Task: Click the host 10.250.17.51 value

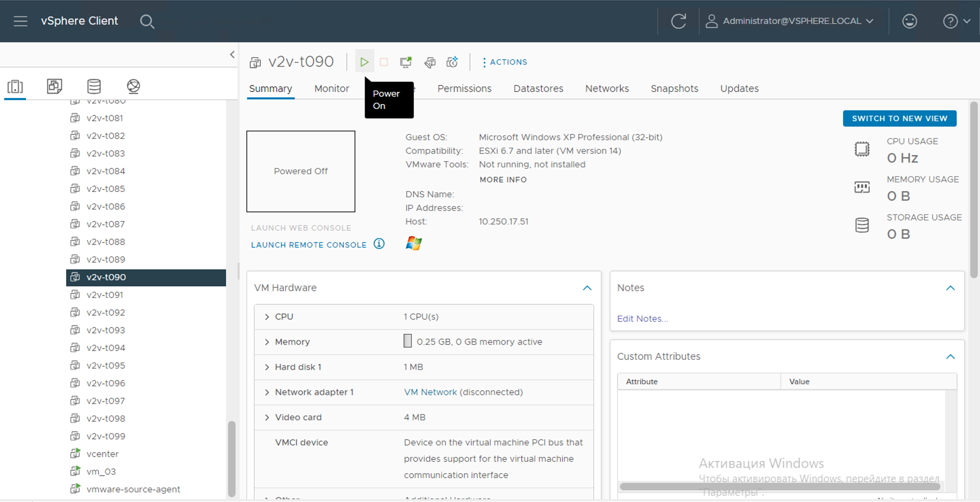Action: pos(503,221)
